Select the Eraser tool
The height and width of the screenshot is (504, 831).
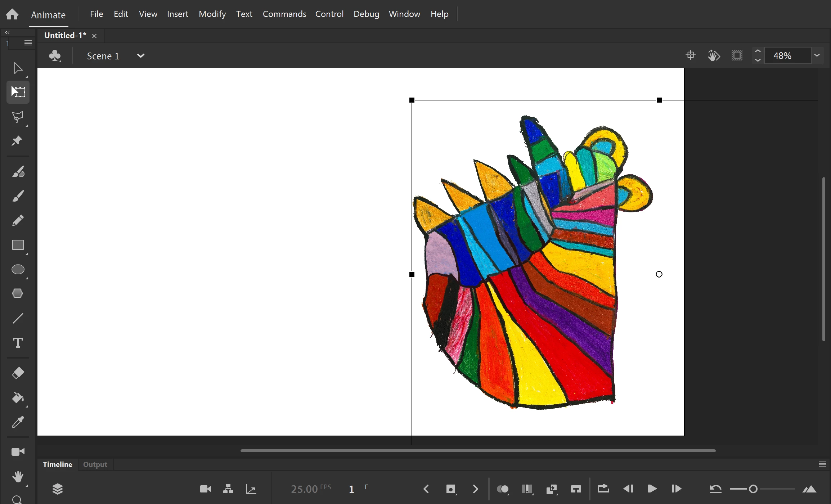18,373
